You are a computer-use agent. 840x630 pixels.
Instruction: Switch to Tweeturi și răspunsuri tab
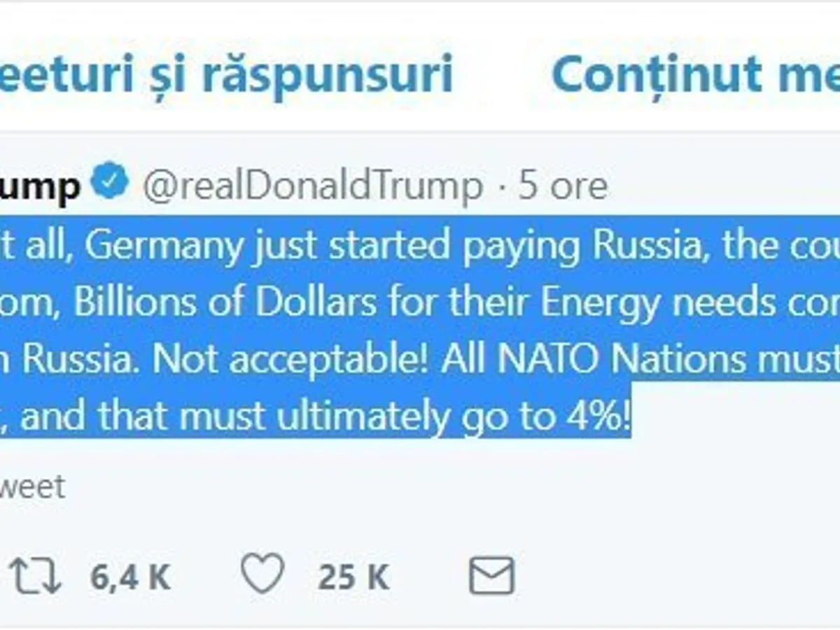(226, 73)
